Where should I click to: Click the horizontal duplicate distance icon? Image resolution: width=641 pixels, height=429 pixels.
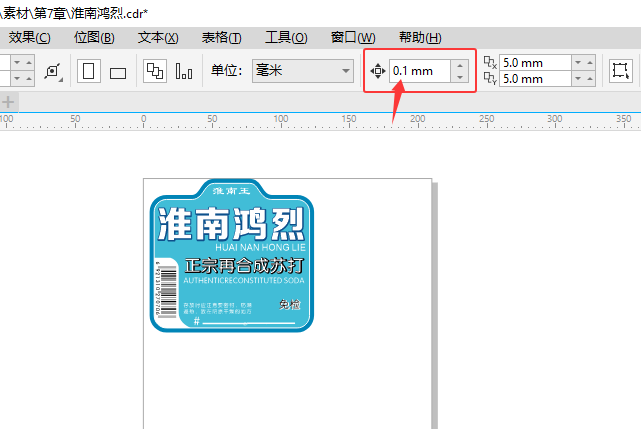(490, 63)
